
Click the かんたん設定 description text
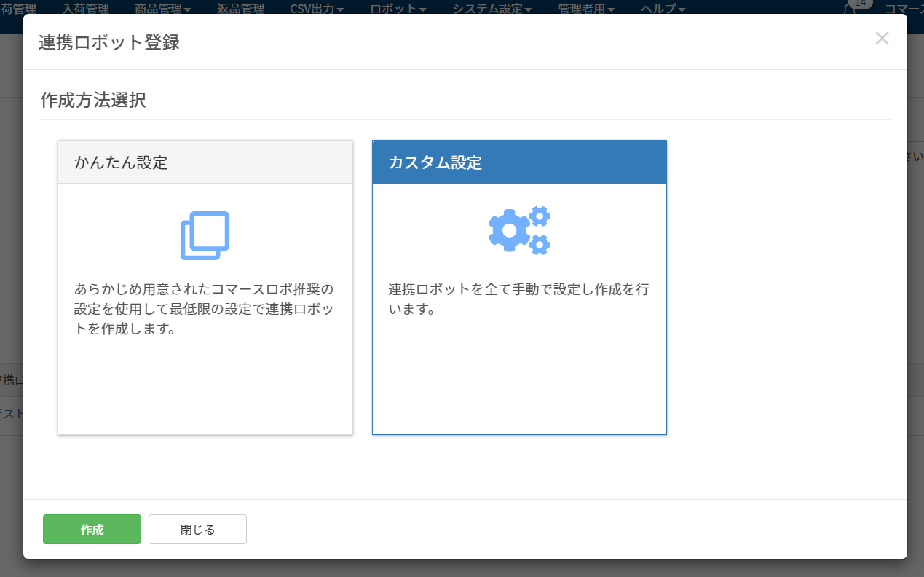[x=204, y=309]
